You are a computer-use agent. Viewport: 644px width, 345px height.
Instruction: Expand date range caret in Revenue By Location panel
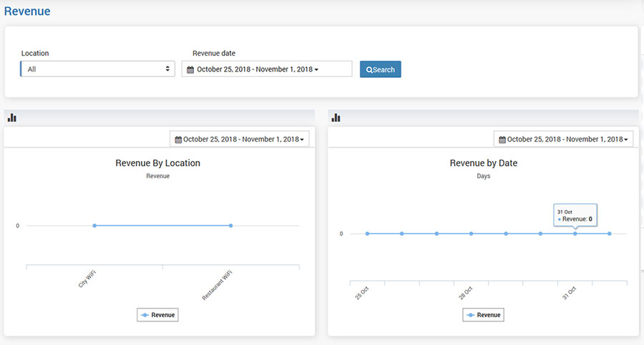coord(302,140)
